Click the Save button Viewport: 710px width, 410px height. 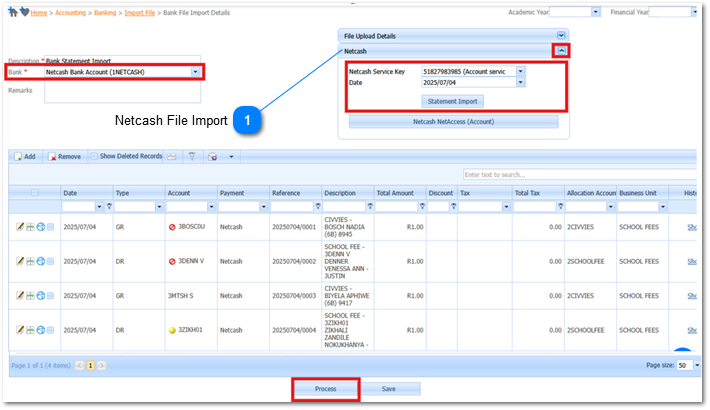tap(389, 389)
